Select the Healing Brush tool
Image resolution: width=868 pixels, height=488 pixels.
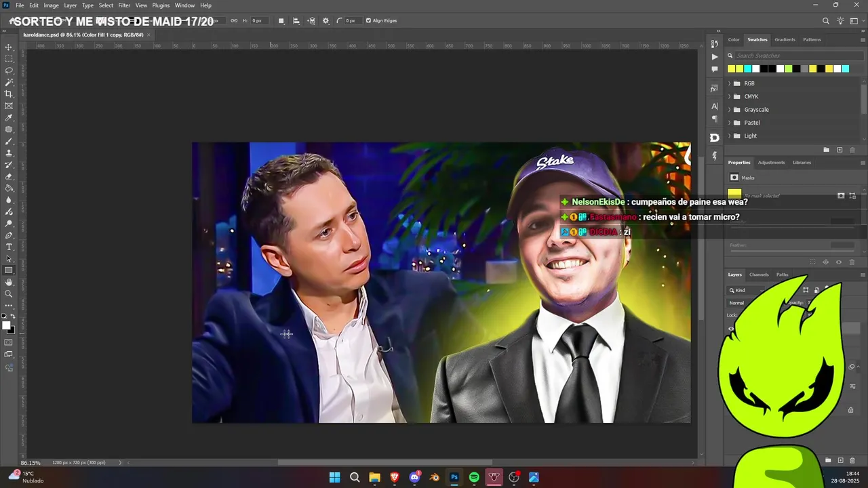9,129
